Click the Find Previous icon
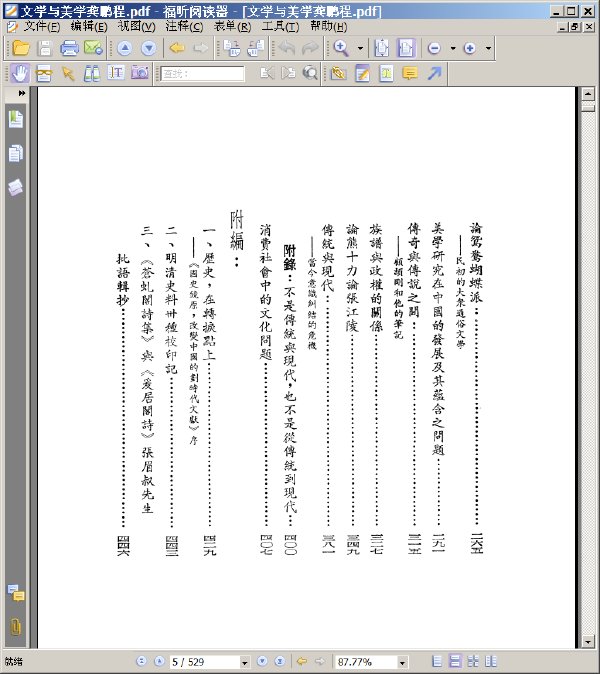The height and width of the screenshot is (674, 600). coord(267,73)
